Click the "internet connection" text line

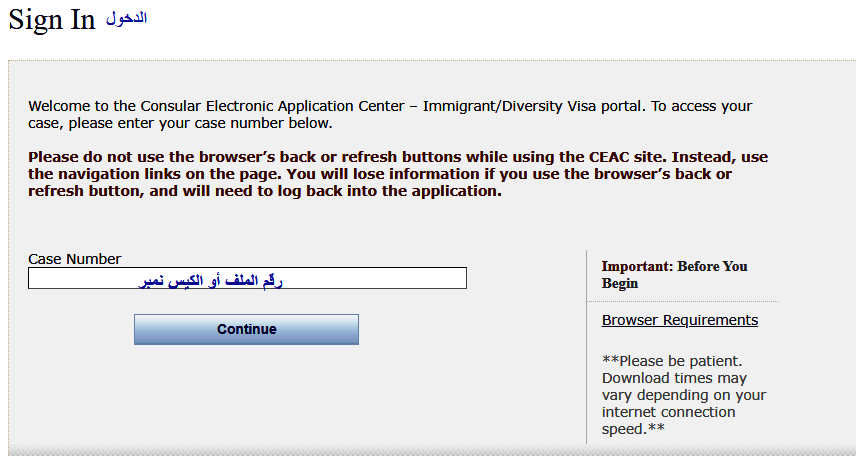(668, 412)
